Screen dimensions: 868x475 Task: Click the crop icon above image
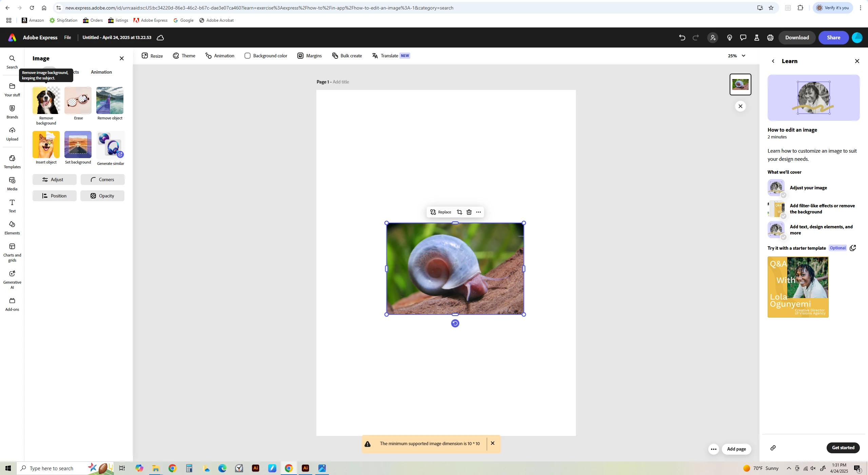coord(459,212)
